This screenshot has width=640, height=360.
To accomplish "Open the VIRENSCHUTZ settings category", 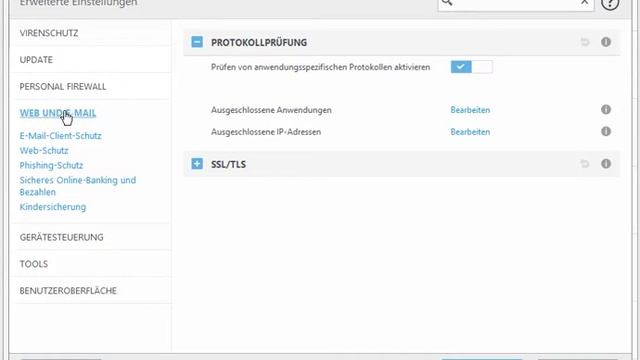I will point(49,33).
